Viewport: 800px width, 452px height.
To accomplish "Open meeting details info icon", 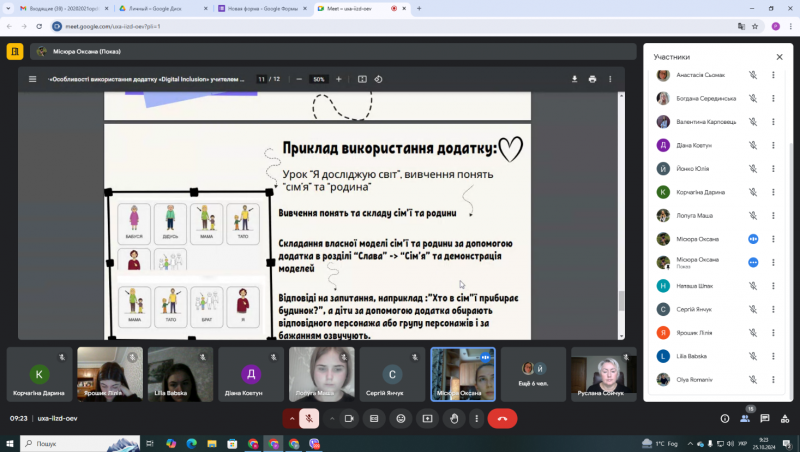I will pyautogui.click(x=724, y=418).
